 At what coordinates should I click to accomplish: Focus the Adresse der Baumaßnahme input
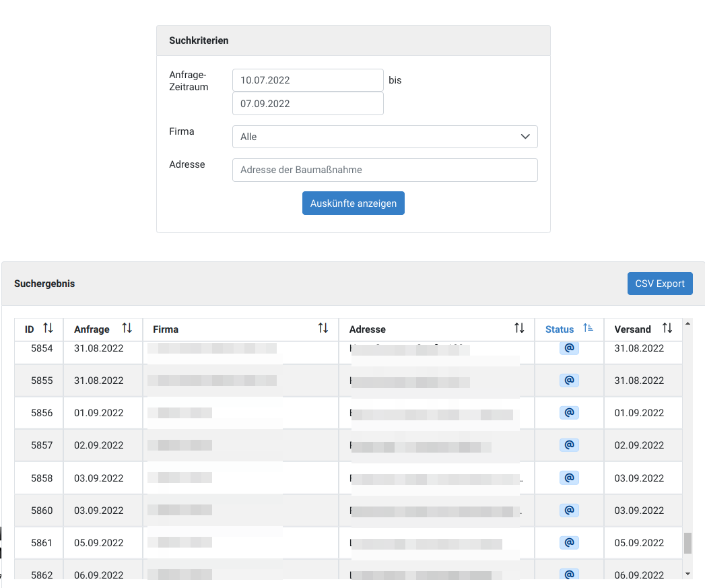pyautogui.click(x=384, y=170)
